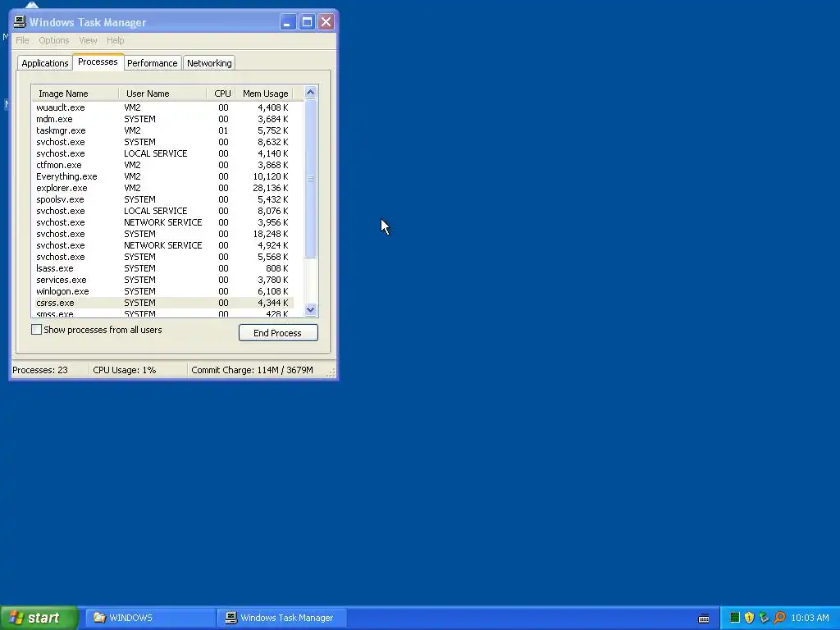Select the spoolsv.exe process row
Screen dimensions: 840x630
coord(163,199)
